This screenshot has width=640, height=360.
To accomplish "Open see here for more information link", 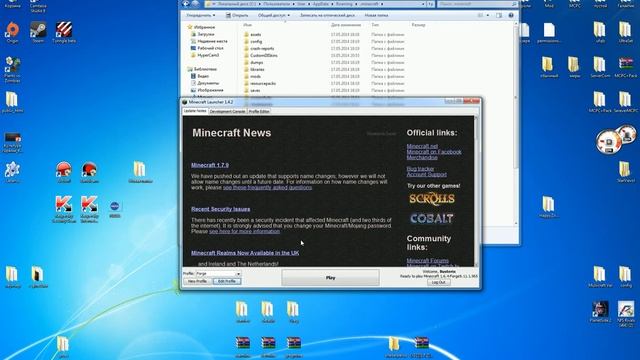I will [244, 231].
